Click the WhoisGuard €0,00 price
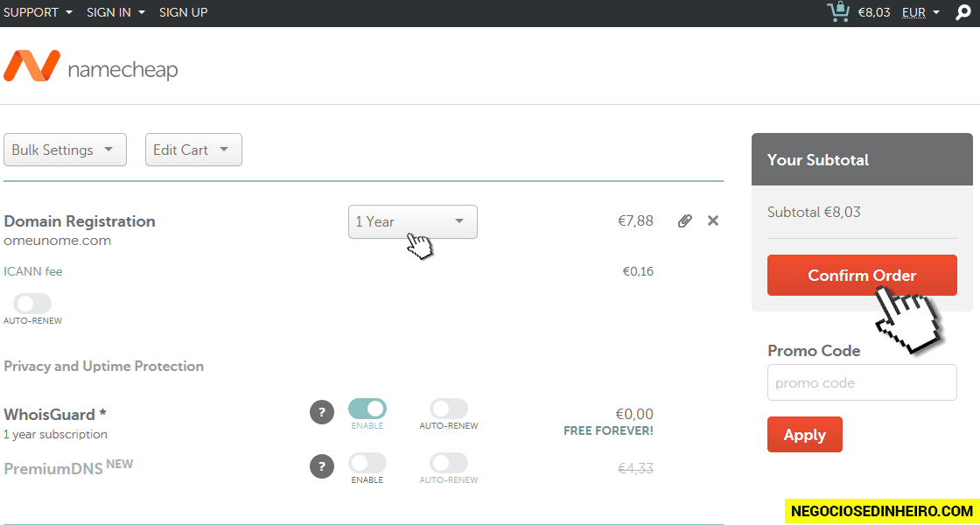 (634, 414)
